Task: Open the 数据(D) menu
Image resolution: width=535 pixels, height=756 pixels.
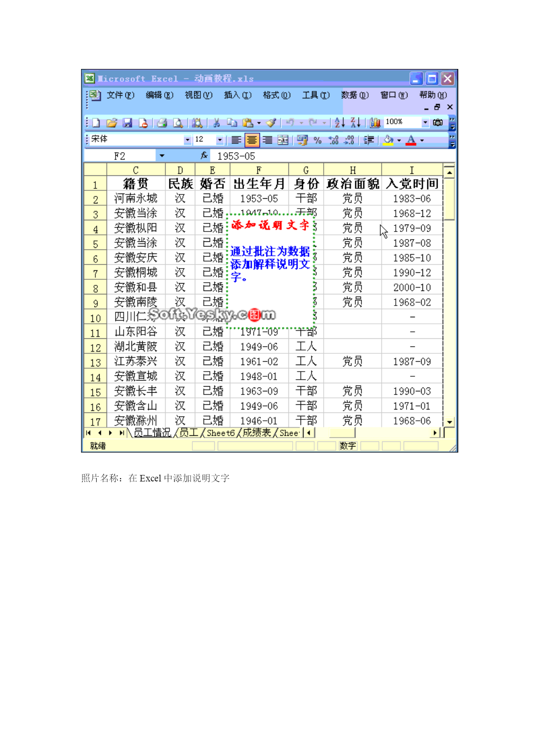Action: [355, 95]
